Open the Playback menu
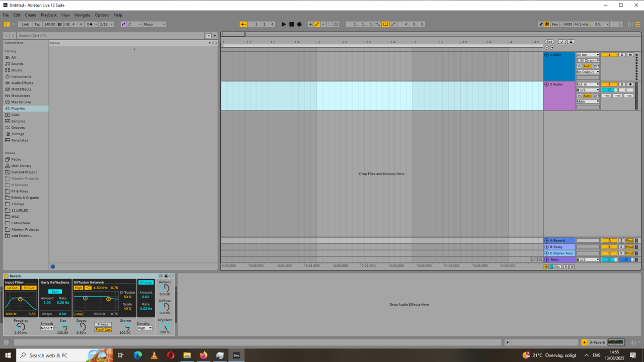Viewport: 644px width, 362px height. [49, 15]
